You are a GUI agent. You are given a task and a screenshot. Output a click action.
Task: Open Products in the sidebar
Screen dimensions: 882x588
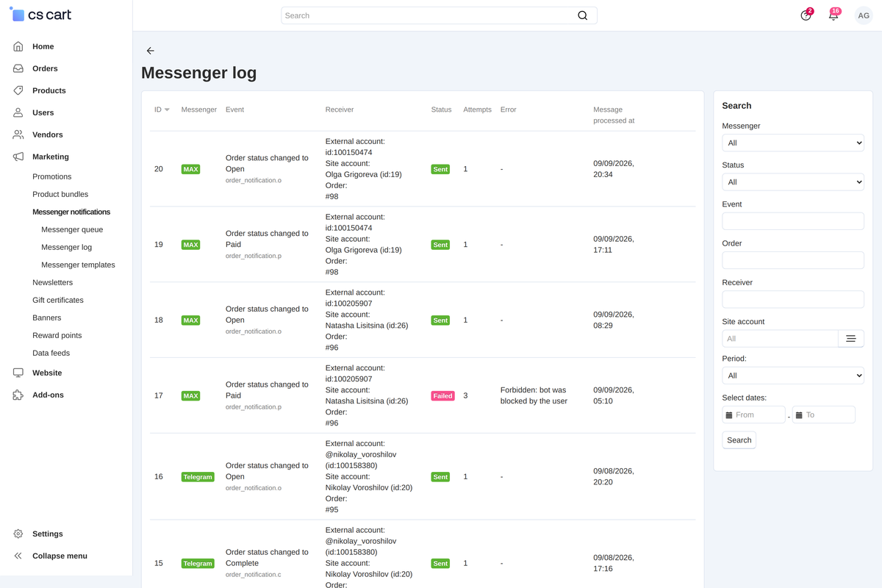49,90
